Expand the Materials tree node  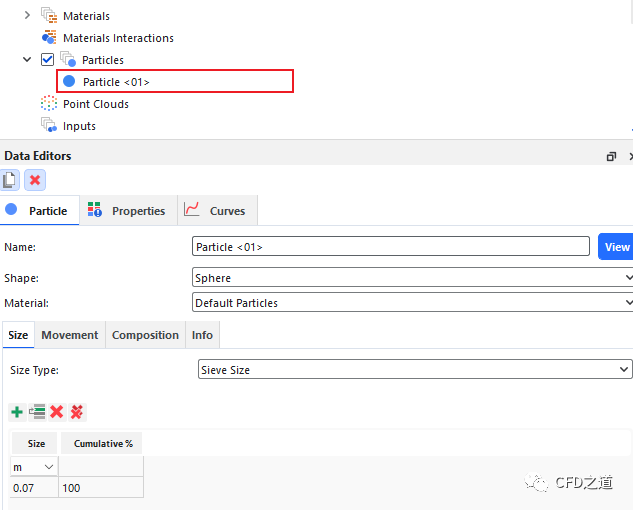click(27, 16)
